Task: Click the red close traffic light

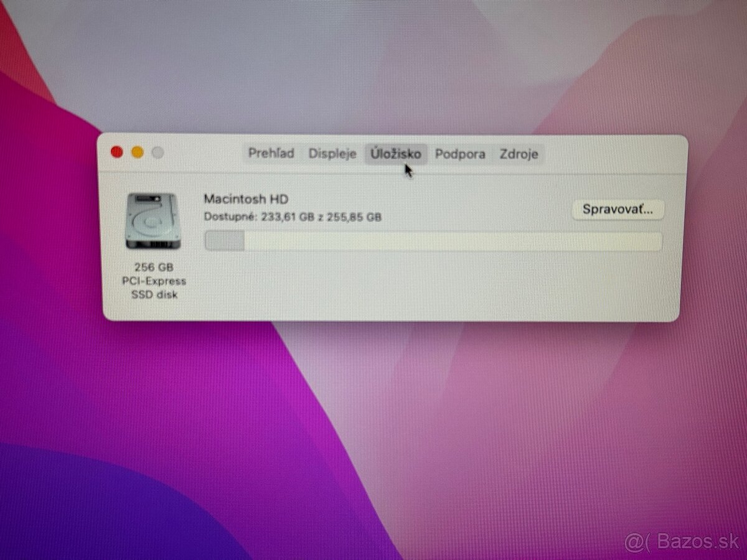Action: (x=116, y=151)
